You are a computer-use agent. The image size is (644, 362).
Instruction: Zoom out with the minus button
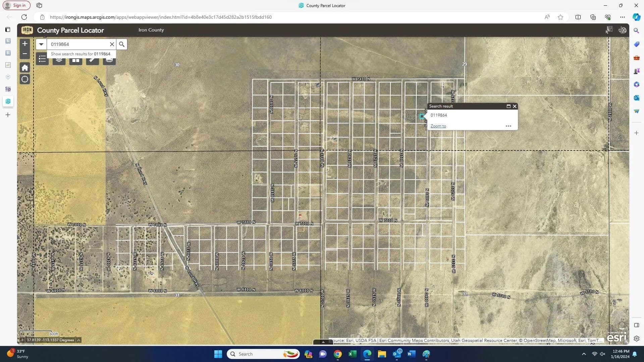(x=25, y=54)
